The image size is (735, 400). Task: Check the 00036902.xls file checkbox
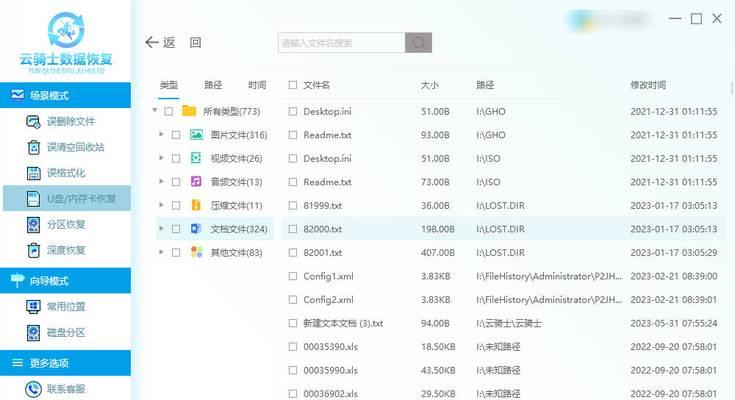293,393
